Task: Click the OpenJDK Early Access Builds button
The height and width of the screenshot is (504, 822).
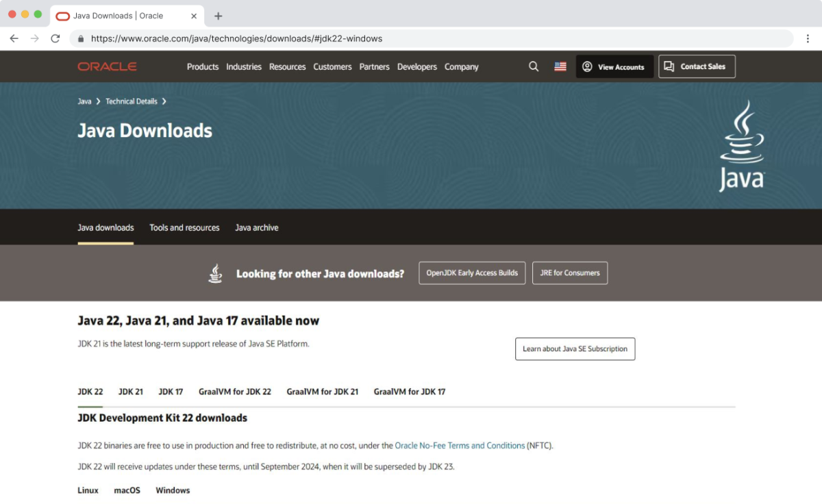Action: pos(471,273)
